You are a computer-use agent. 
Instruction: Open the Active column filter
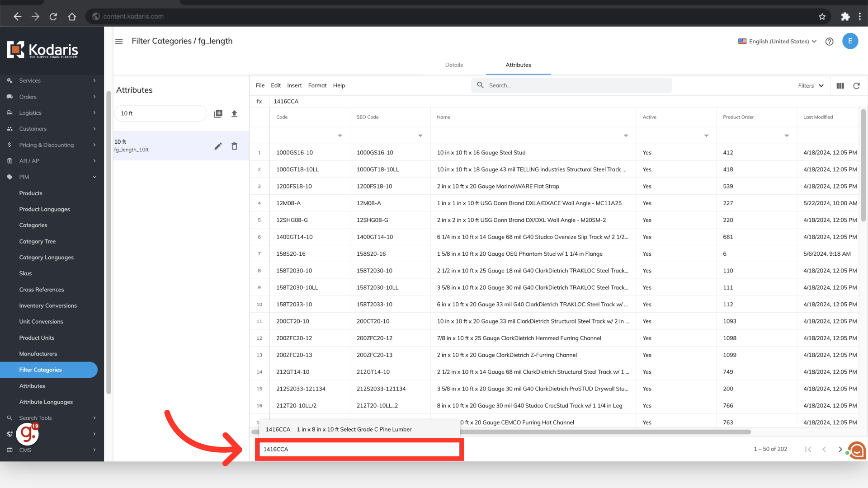tap(706, 136)
